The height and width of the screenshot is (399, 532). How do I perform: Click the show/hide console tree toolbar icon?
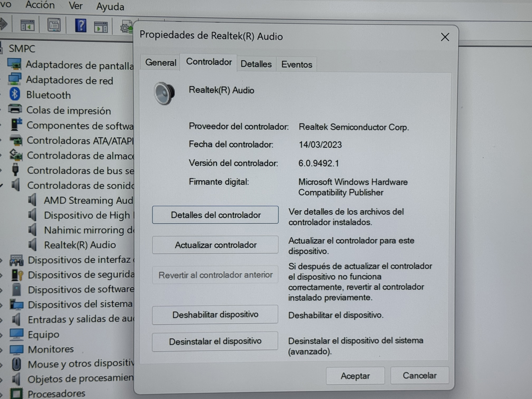(x=27, y=25)
